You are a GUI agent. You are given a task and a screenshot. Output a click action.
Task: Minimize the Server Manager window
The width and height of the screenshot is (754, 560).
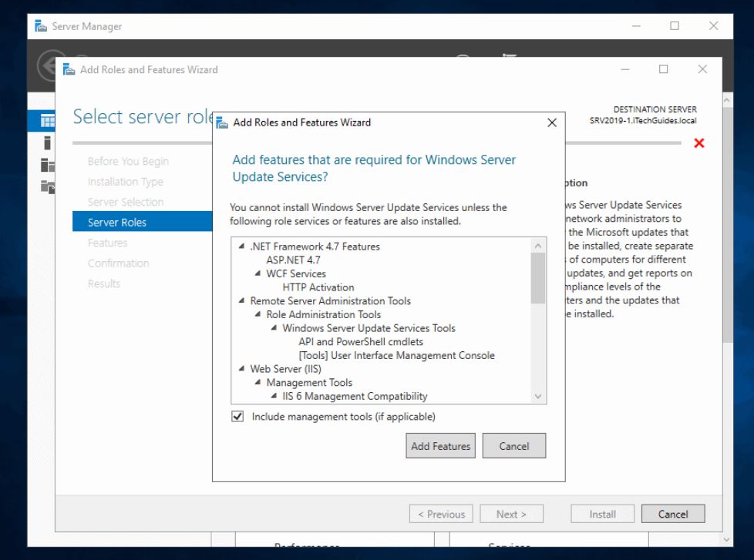(x=636, y=26)
